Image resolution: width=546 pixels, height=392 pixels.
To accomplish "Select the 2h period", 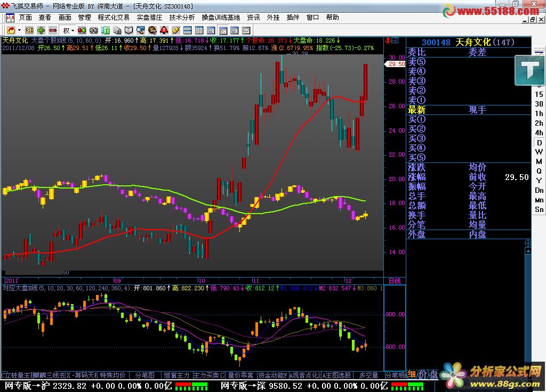I will [x=539, y=123].
